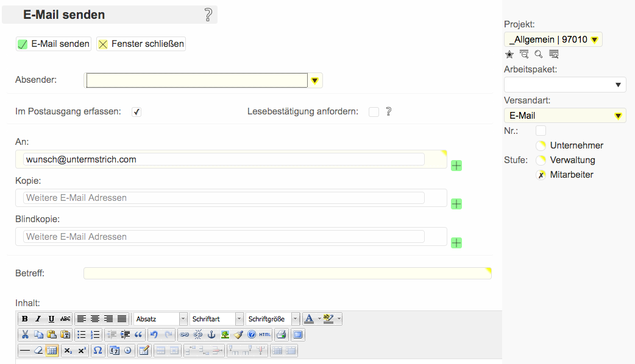Click the Print icon in the editor toolbar
635x364 pixels.
(281, 334)
